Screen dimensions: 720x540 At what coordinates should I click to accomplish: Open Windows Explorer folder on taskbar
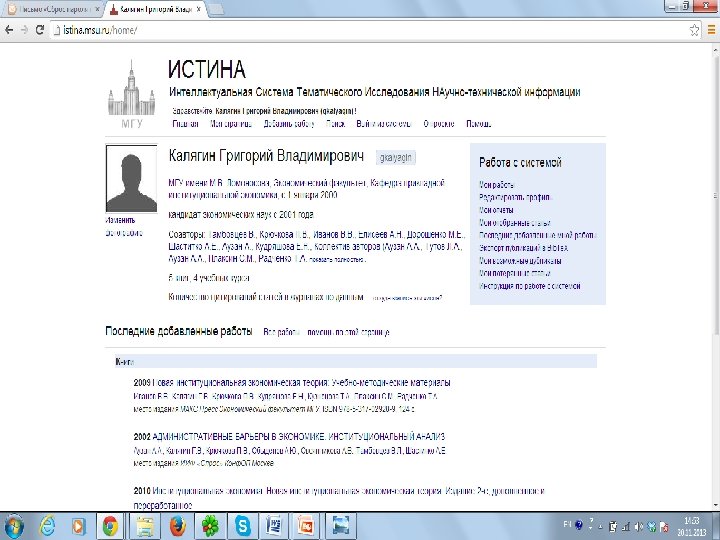pos(145,526)
